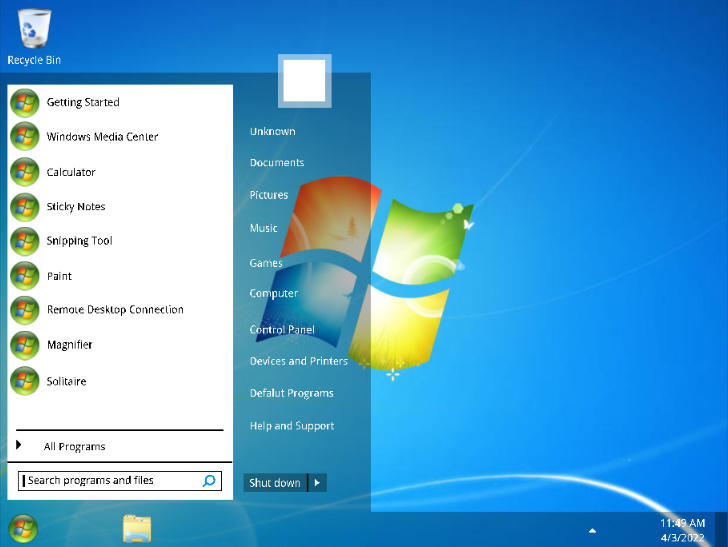Open Default Programs link
The width and height of the screenshot is (728, 547).
[292, 393]
